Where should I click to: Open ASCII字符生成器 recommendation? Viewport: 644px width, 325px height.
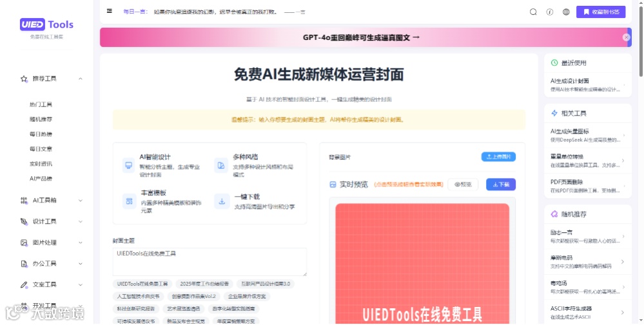[588, 312]
